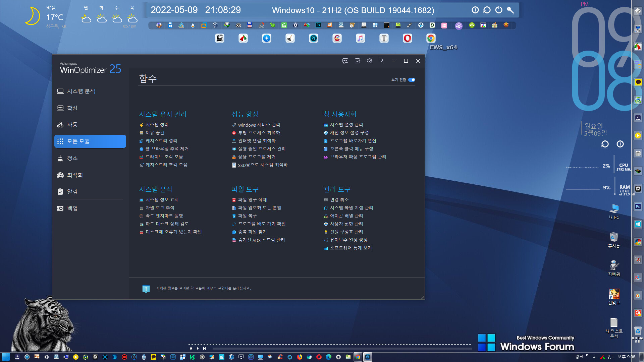Open 아이콘 배열 관리 module

[343, 216]
